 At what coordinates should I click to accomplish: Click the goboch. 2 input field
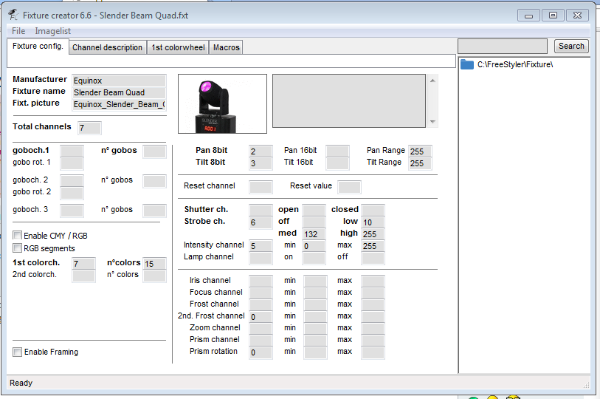72,181
